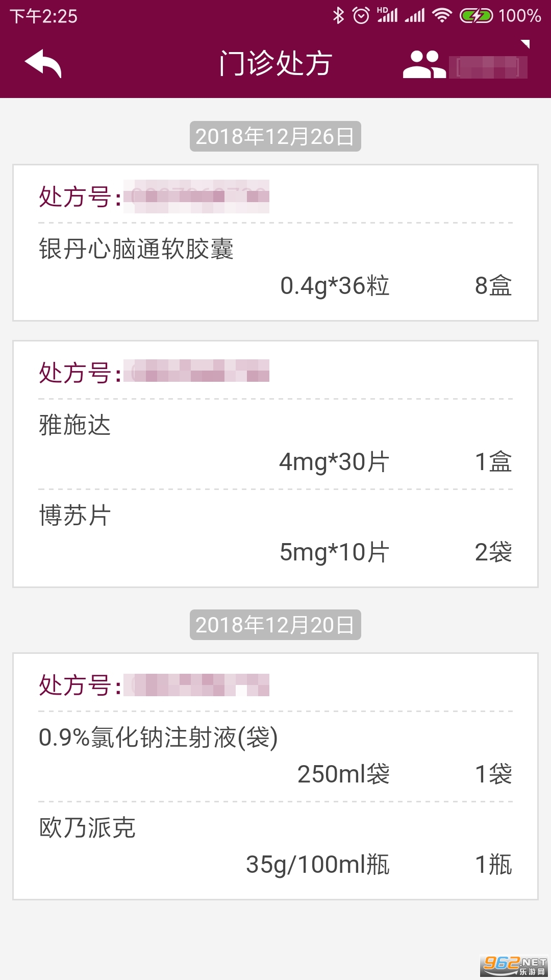
Task: Tap the blurred patient name field
Action: tap(488, 67)
